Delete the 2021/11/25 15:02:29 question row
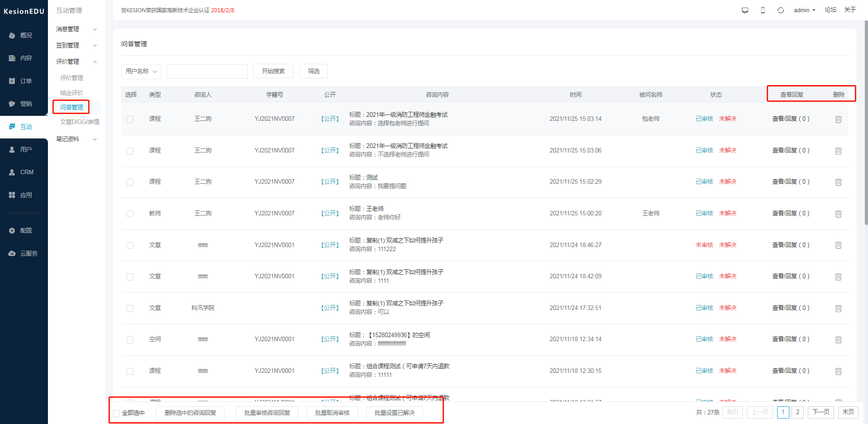This screenshot has height=424, width=868. 838,182
